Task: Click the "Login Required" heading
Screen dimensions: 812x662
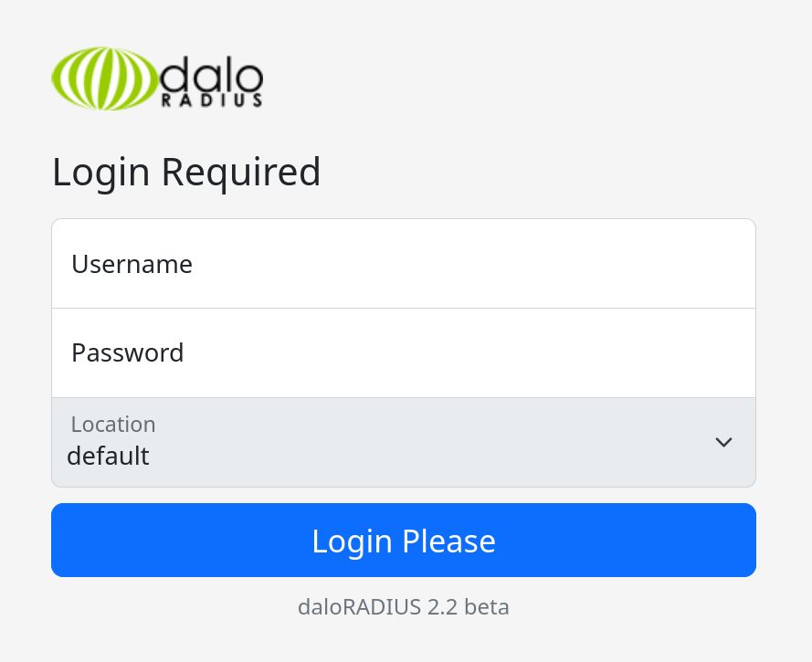Action: 186,173
